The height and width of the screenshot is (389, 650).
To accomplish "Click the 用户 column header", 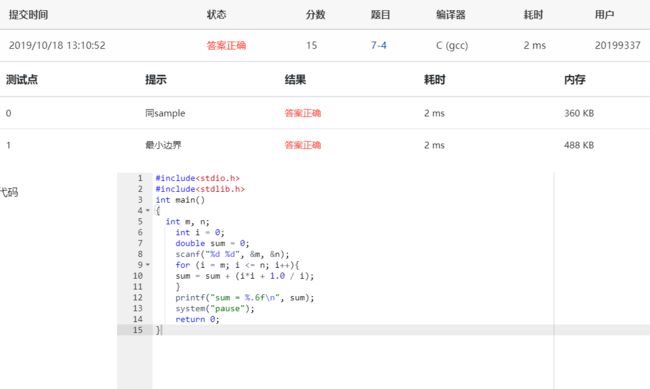I will point(604,15).
